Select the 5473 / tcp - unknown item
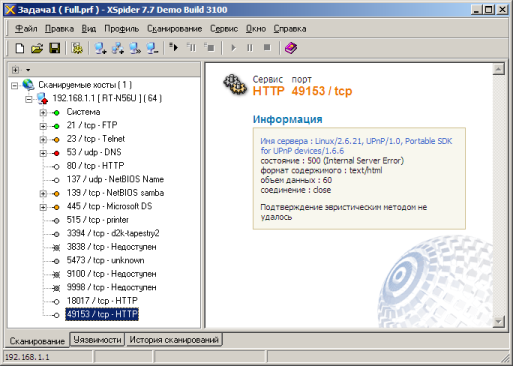This screenshot has height=366, width=513. pyautogui.click(x=105, y=260)
